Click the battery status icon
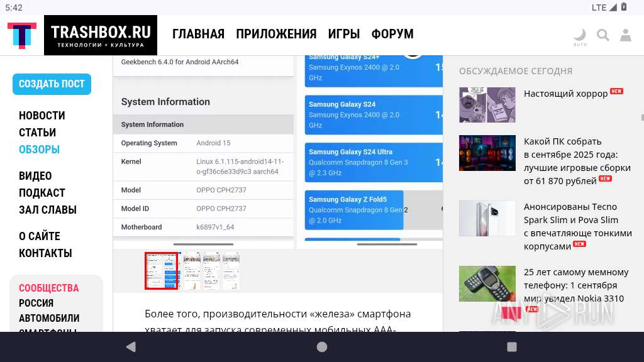 tap(624, 7)
